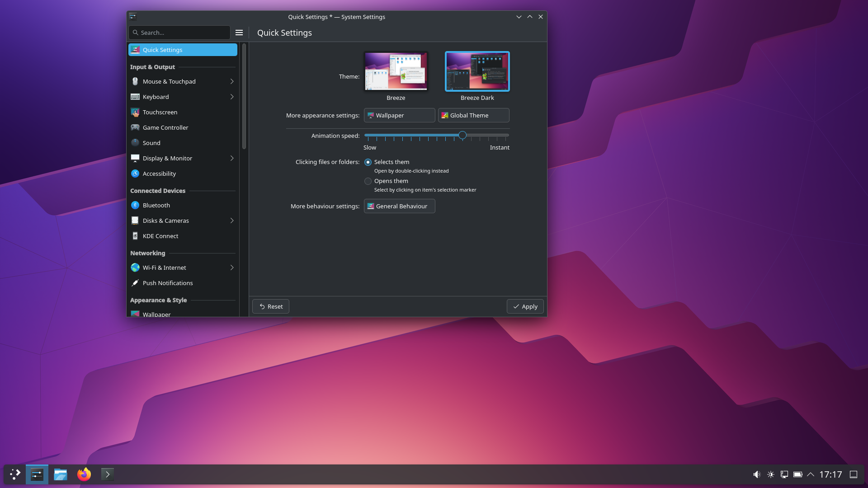Open Global Theme settings button

pos(473,115)
